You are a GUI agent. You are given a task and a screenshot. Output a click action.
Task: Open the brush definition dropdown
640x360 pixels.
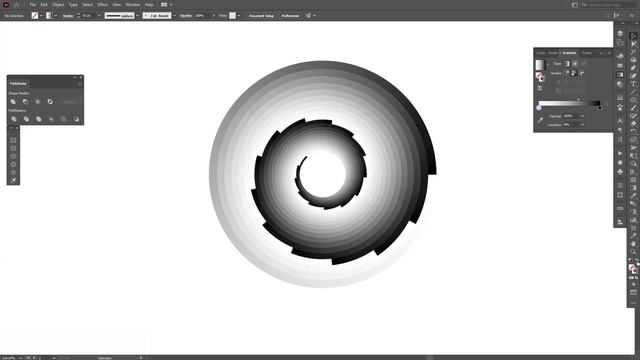[x=174, y=16]
